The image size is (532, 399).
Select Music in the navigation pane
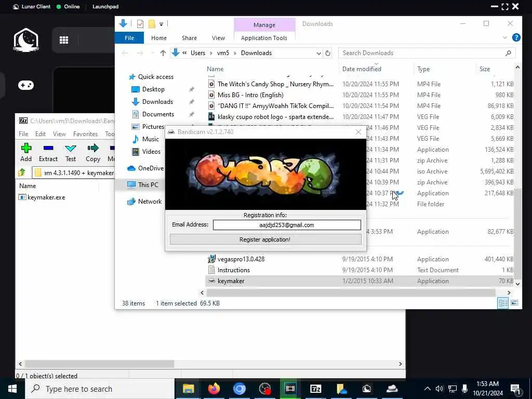click(150, 139)
